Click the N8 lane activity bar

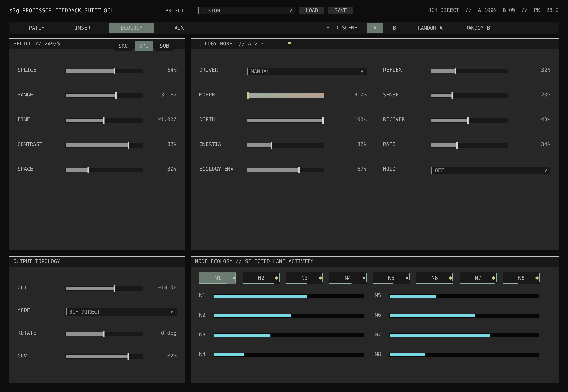464,355
